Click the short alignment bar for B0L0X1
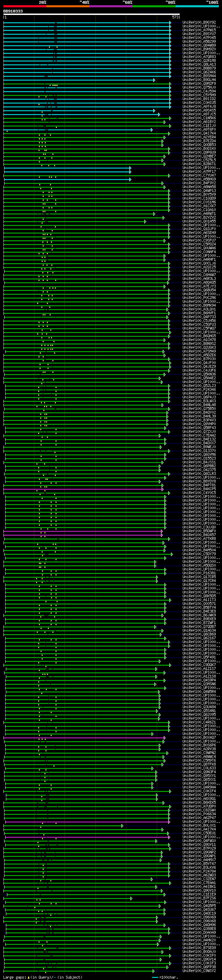This screenshot has width=222, height=980. 63,826
